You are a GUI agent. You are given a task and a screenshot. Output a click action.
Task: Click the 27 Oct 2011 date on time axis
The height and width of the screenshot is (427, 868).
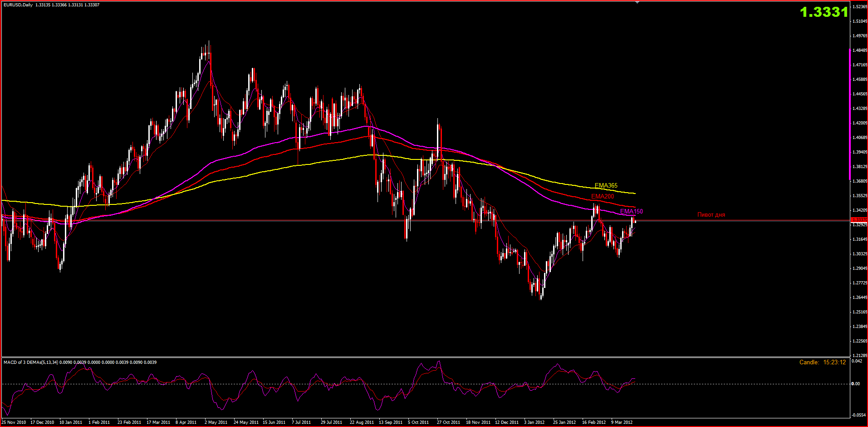coord(448,422)
